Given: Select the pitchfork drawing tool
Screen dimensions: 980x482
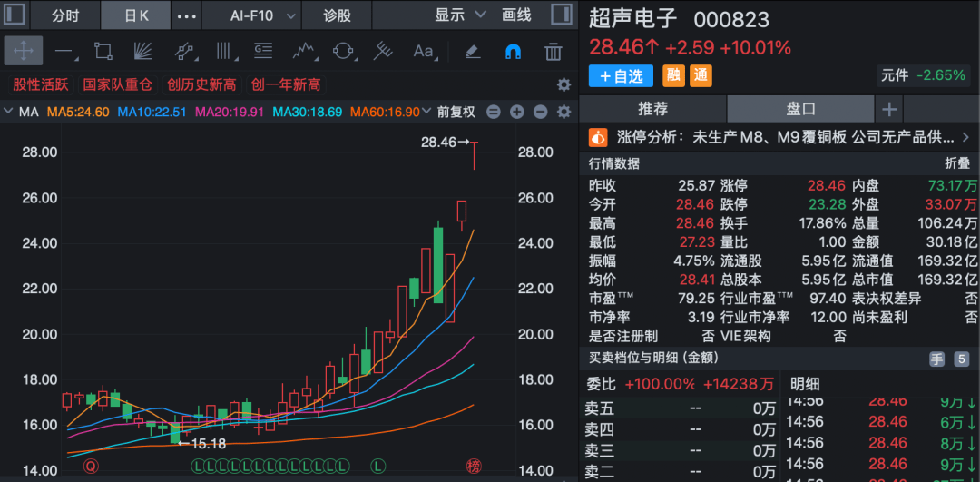Looking at the screenshot, I should 383,51.
